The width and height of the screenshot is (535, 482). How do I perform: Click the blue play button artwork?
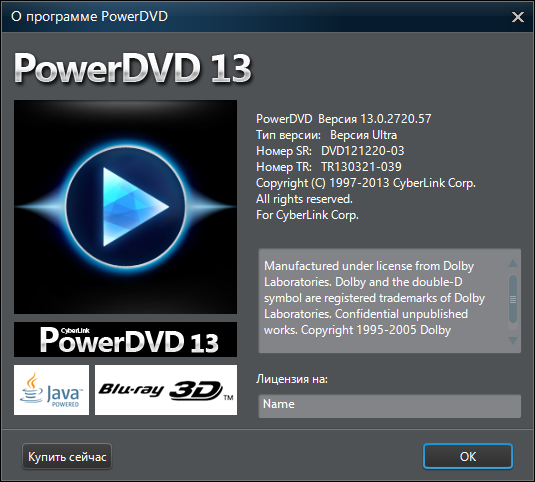click(x=125, y=207)
